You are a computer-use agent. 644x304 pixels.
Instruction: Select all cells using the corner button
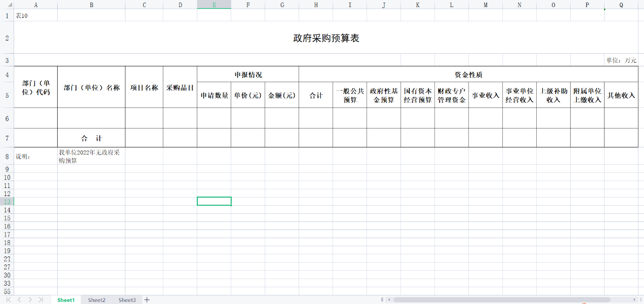(x=7, y=5)
